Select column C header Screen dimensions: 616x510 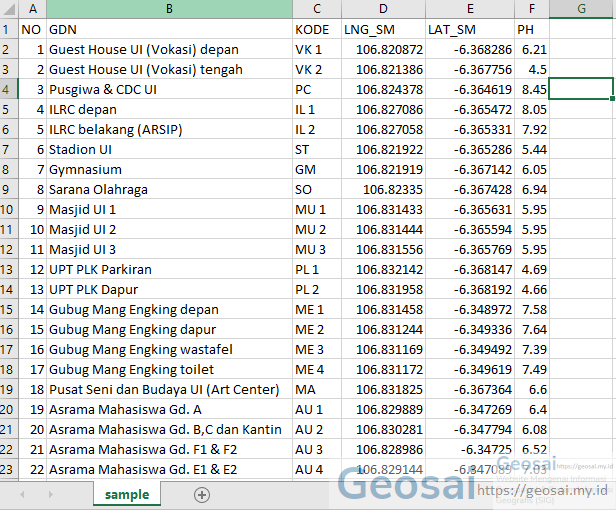coord(317,9)
